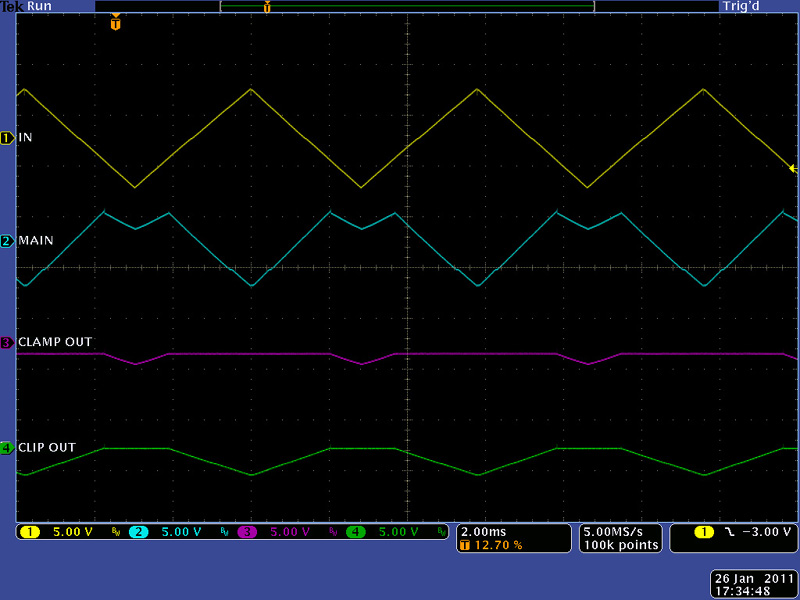This screenshot has width=800, height=600.
Task: Click the 26 Jan 2011 date readout
Action: point(754,579)
